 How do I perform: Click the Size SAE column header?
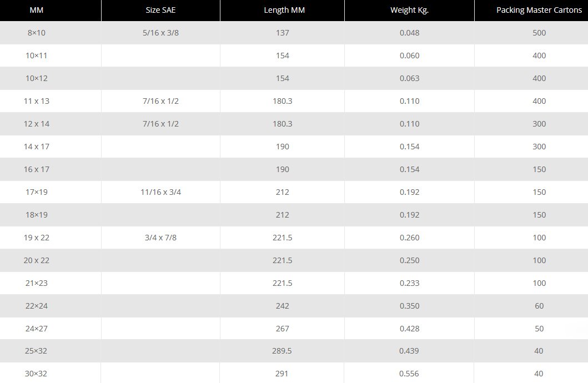tap(160, 11)
